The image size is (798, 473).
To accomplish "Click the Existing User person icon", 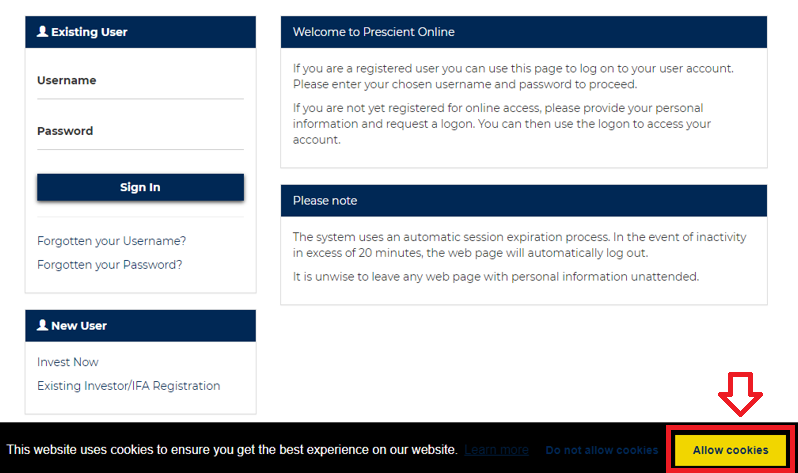I will pos(42,32).
